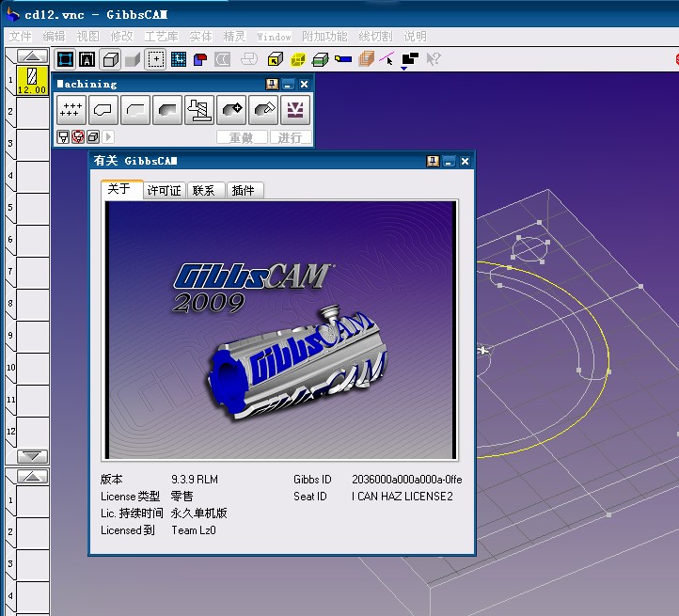Minimize the Machining palette

[288, 84]
